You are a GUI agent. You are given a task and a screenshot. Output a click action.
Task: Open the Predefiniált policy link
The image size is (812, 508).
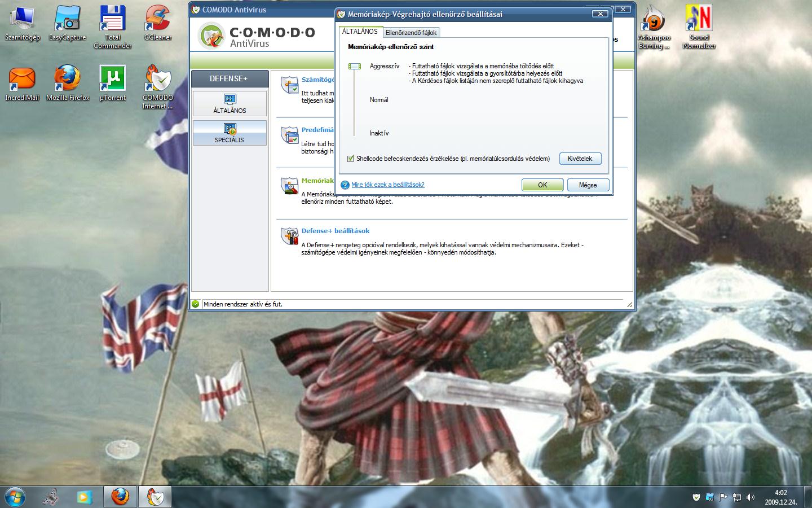click(318, 130)
